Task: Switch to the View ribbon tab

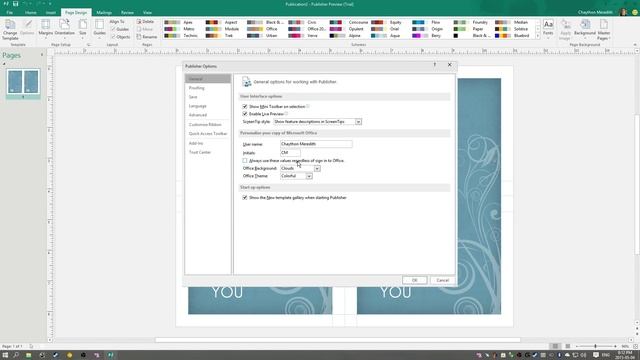Action: 147,13
